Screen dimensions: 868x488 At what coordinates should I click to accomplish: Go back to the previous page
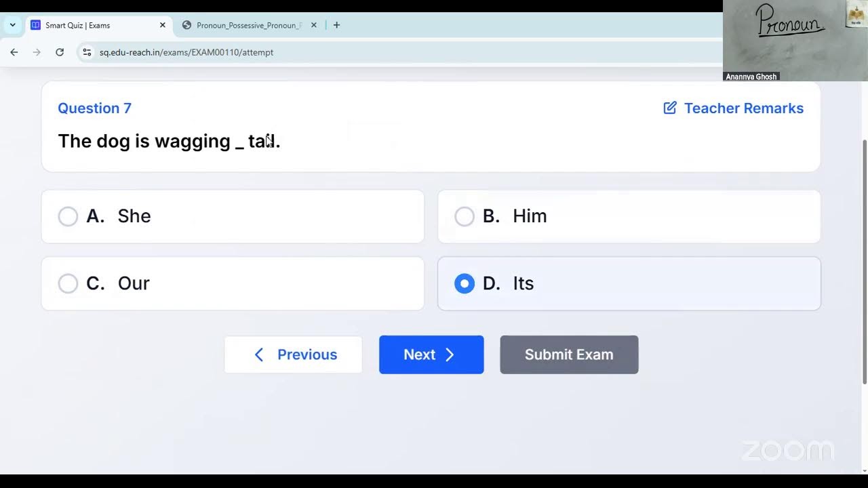[x=14, y=52]
